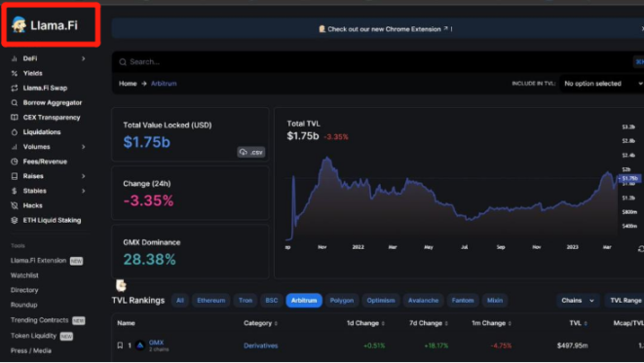Click the ETH Liquid Staking layers icon
The height and width of the screenshot is (363, 644).
[15, 220]
